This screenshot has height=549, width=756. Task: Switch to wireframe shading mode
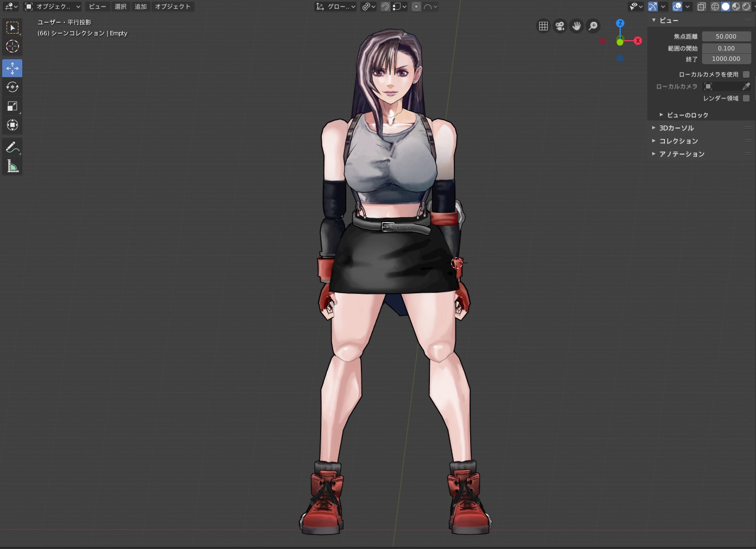pyautogui.click(x=715, y=7)
